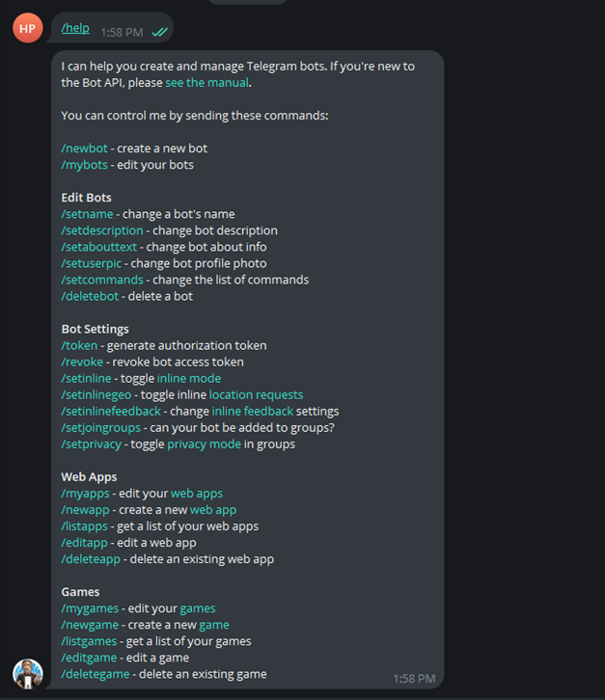Click the /listapps command
605x700 pixels.
click(x=87, y=525)
